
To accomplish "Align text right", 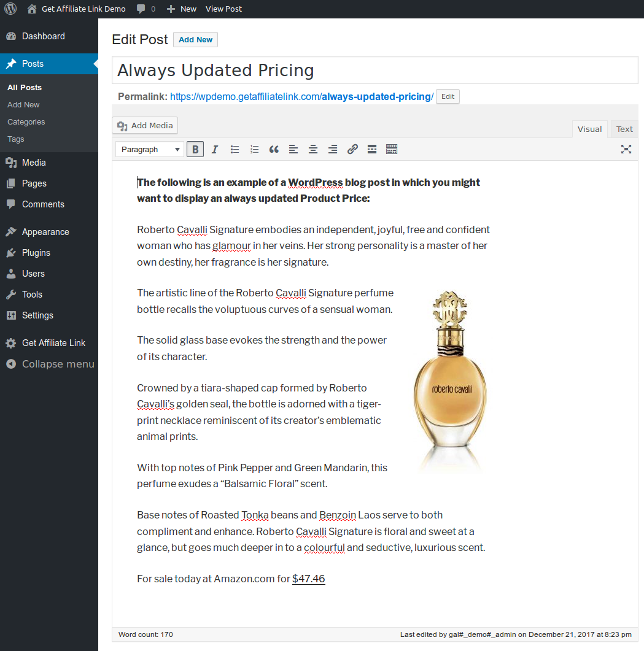I will [333, 150].
